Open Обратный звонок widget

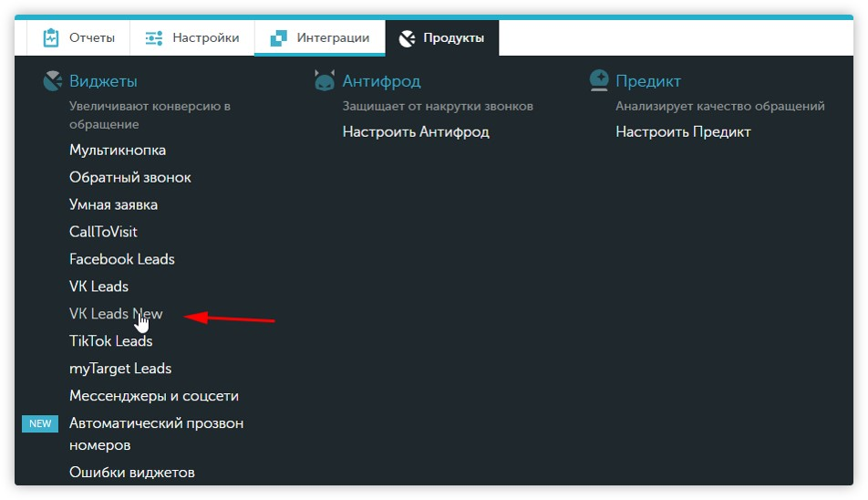tap(130, 177)
